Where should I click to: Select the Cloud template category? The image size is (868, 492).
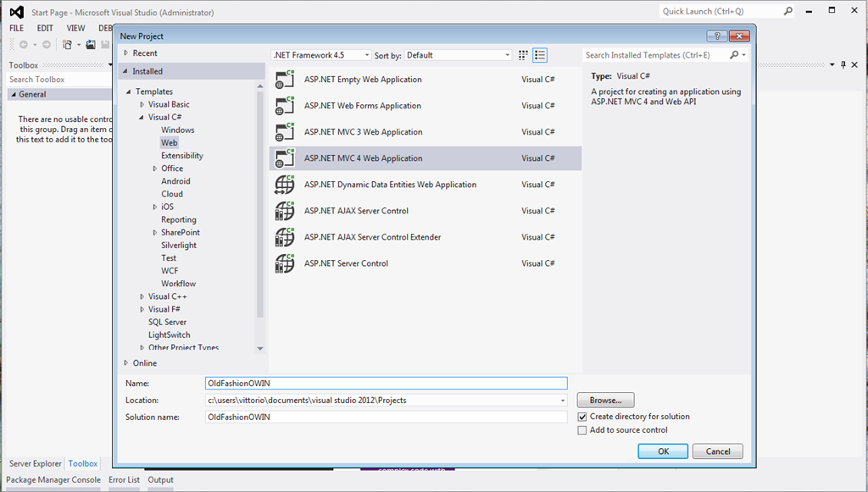click(172, 194)
